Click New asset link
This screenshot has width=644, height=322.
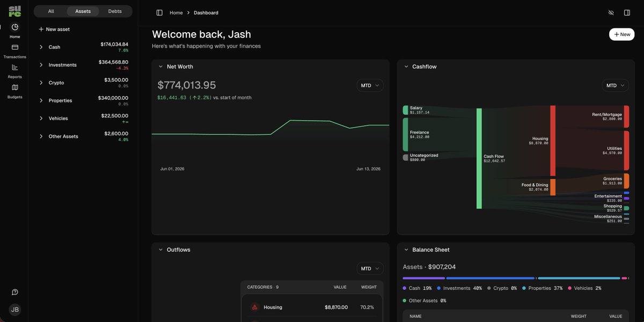pos(54,30)
